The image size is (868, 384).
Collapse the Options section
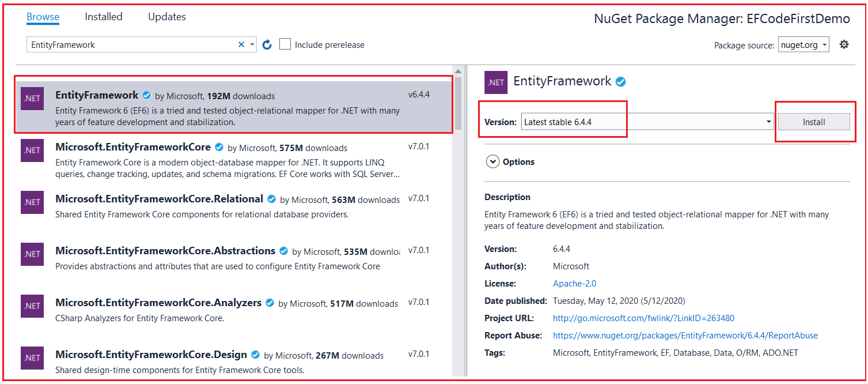tap(493, 161)
